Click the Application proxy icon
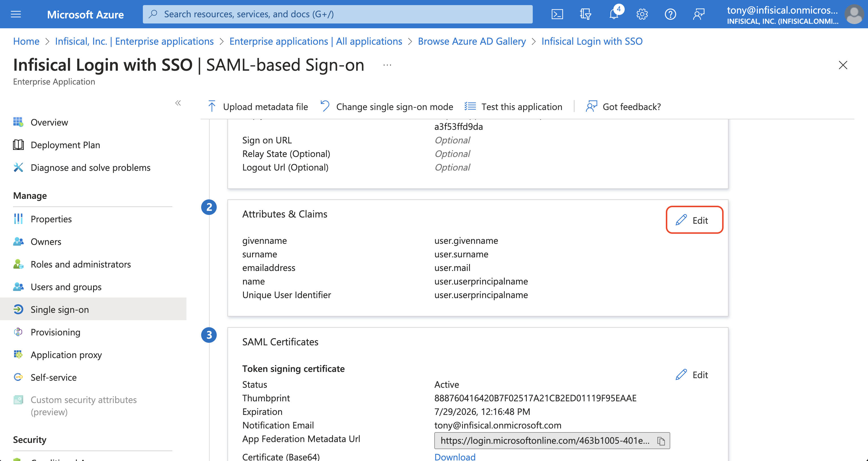Image resolution: width=868 pixels, height=461 pixels. [18, 354]
